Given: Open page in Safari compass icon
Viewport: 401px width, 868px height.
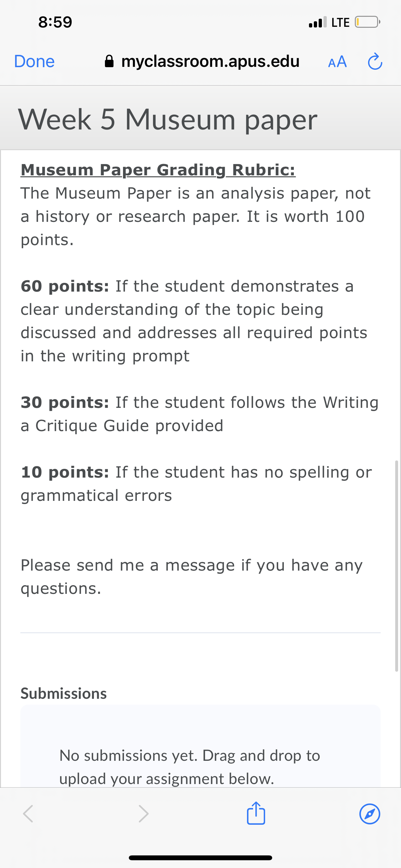Looking at the screenshot, I should point(370,814).
